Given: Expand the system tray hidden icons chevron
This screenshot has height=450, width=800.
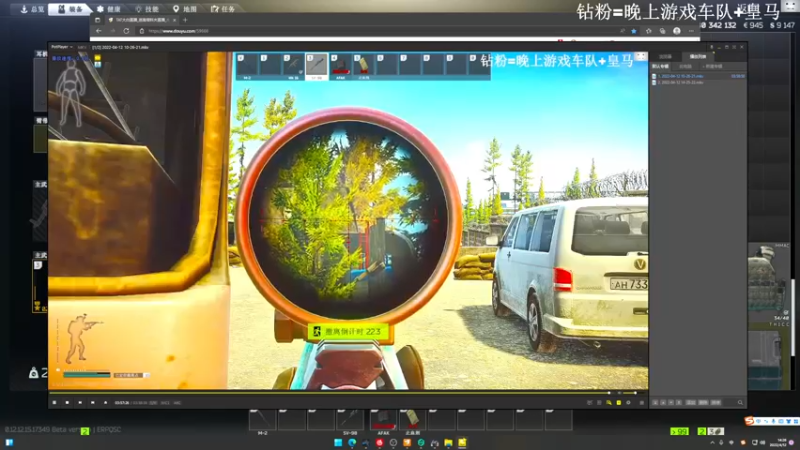Looking at the screenshot, I should (712, 443).
